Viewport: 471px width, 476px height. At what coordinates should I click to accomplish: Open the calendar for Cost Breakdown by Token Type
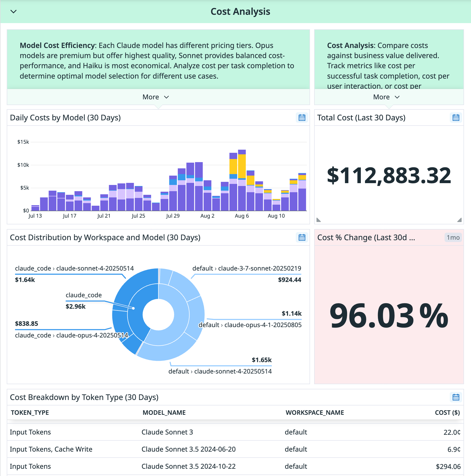coord(455,397)
